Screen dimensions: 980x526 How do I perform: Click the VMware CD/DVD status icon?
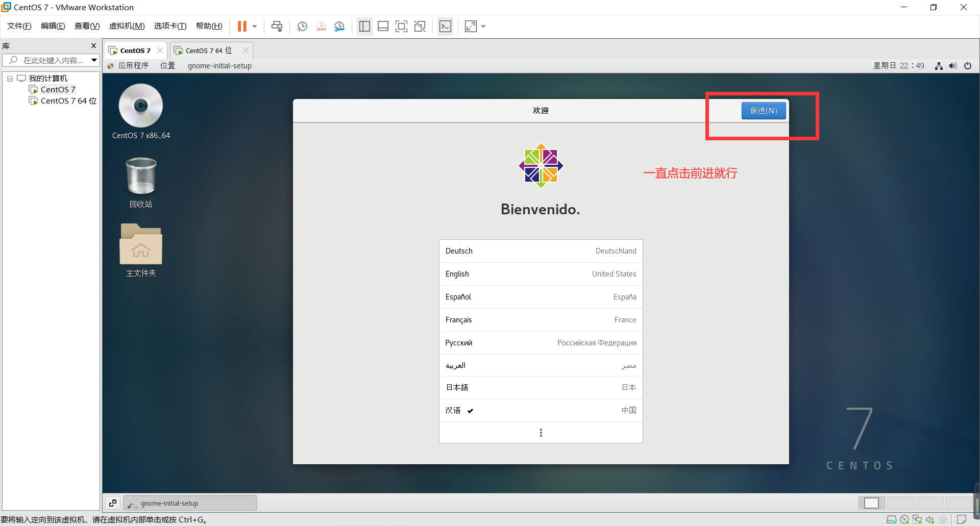pyautogui.click(x=904, y=520)
